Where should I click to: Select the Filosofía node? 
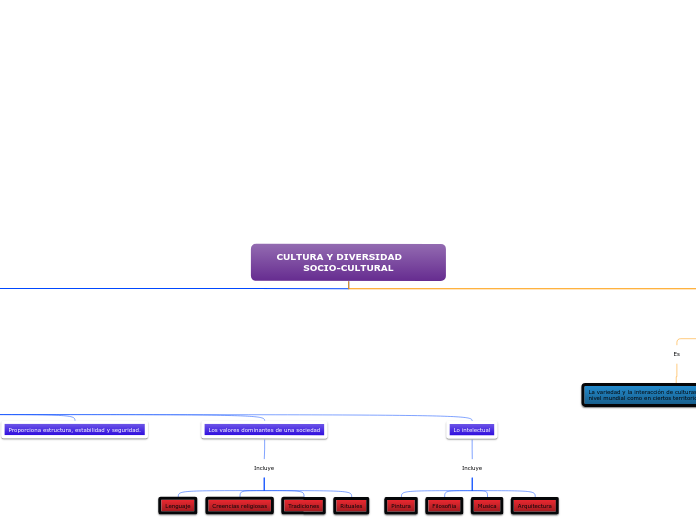444,506
